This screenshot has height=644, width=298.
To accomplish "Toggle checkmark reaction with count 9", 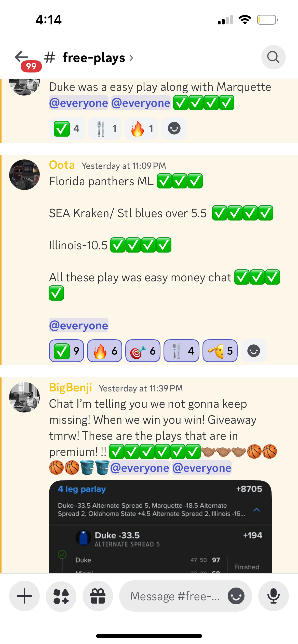I will click(x=66, y=351).
